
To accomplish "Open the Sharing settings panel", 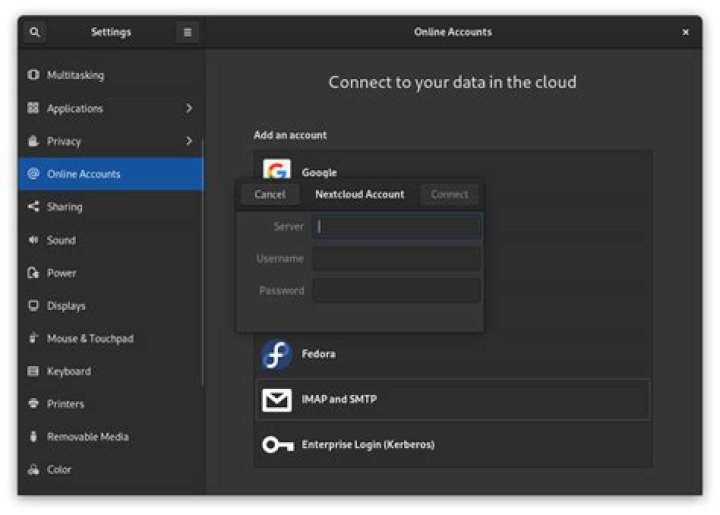I will (110, 207).
